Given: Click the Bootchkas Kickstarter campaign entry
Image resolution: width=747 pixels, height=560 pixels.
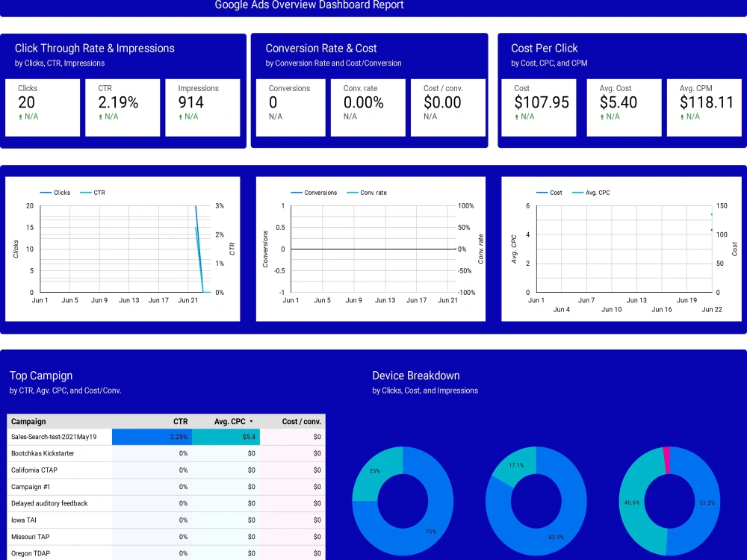Looking at the screenshot, I should coord(60,453).
